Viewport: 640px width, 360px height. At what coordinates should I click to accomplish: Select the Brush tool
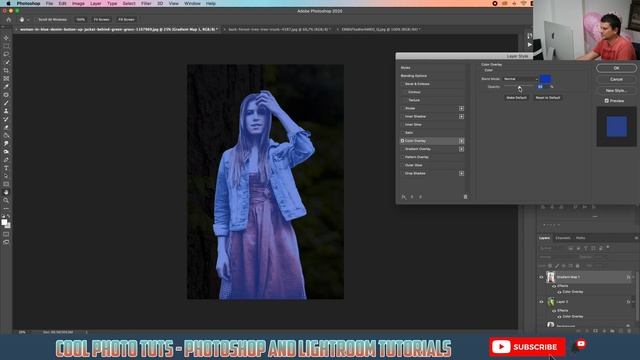[6, 103]
